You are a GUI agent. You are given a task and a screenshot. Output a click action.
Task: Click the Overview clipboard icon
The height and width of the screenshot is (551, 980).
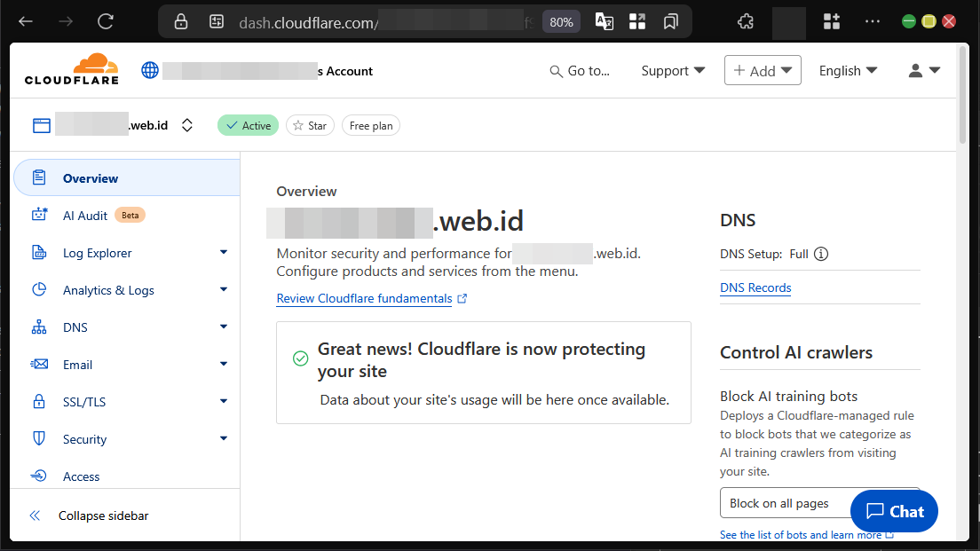(x=39, y=177)
